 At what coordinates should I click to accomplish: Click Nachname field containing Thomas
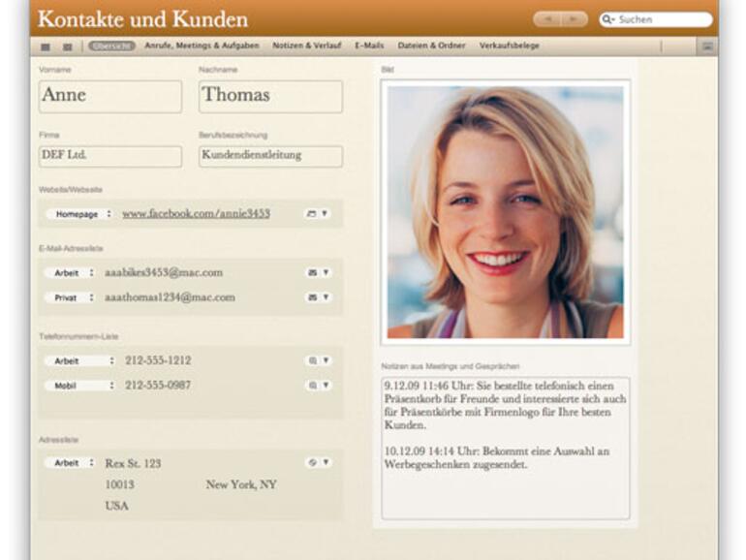(270, 97)
